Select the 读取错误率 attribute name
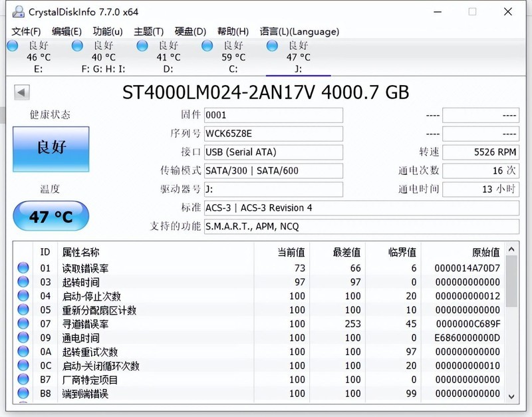The height and width of the screenshot is (417, 532). (x=85, y=268)
